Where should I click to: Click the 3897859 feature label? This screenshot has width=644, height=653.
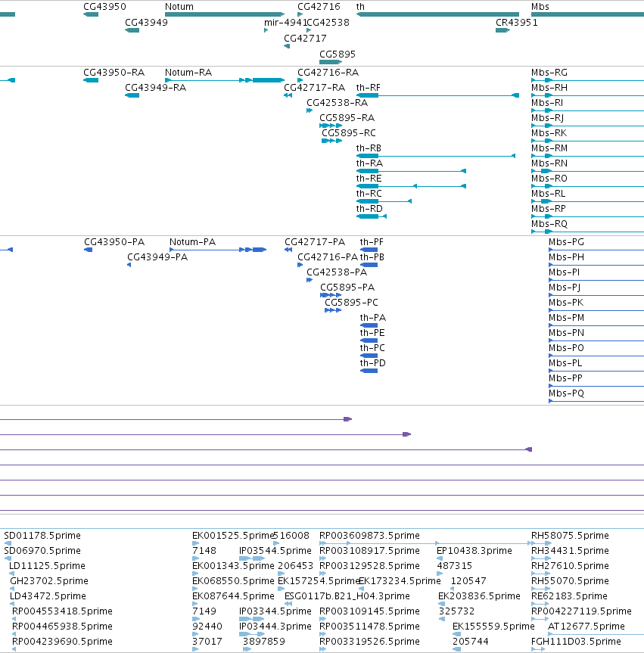pos(264,642)
